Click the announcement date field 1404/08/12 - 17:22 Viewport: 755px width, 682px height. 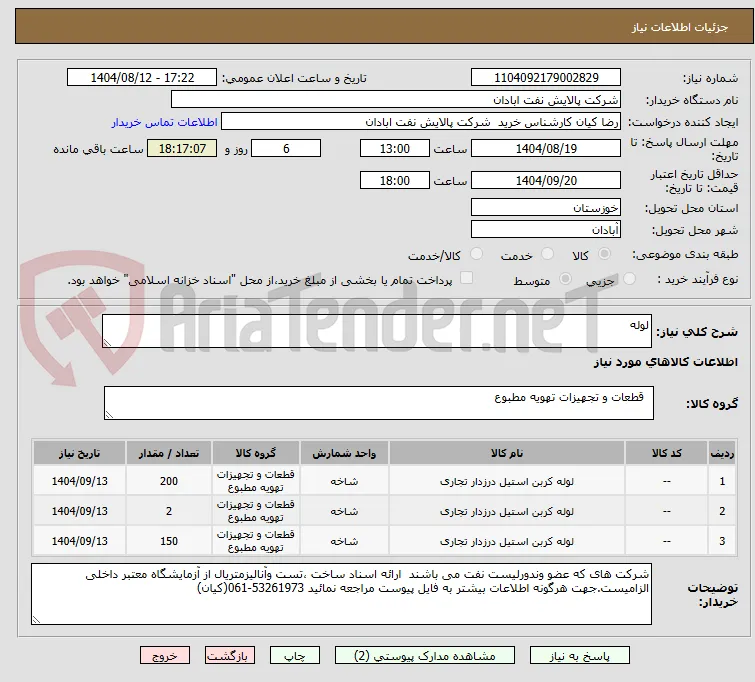[x=142, y=78]
